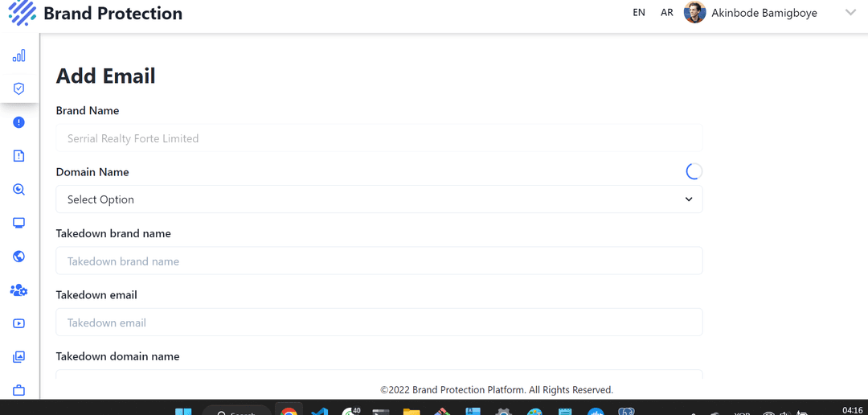This screenshot has height=415, width=868.
Task: Click the Brand Name input field
Action: point(379,138)
